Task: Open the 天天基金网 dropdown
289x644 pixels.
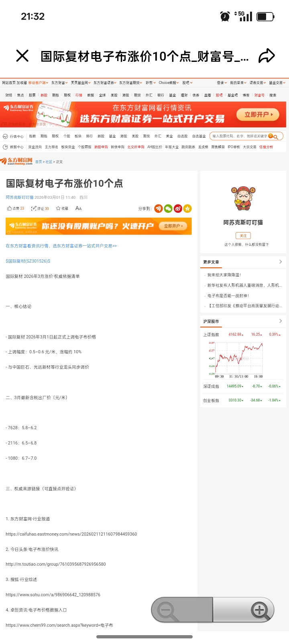Action: point(81,83)
